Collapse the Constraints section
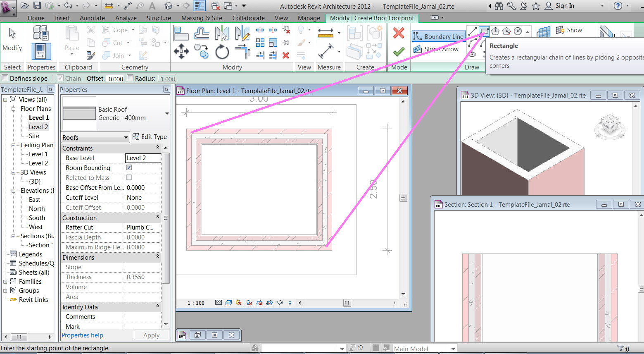The width and height of the screenshot is (644, 354). (x=157, y=148)
